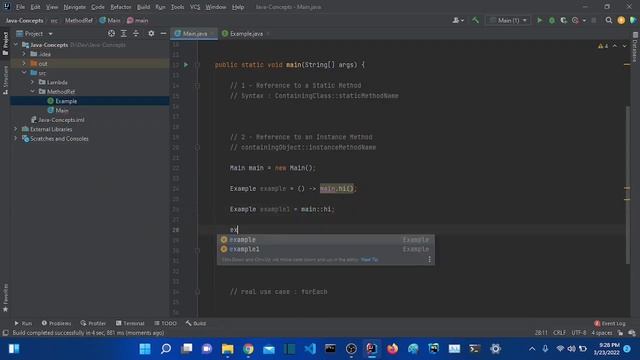The height and width of the screenshot is (360, 640).
Task: Open the VCS menu
Action: click(195, 7)
